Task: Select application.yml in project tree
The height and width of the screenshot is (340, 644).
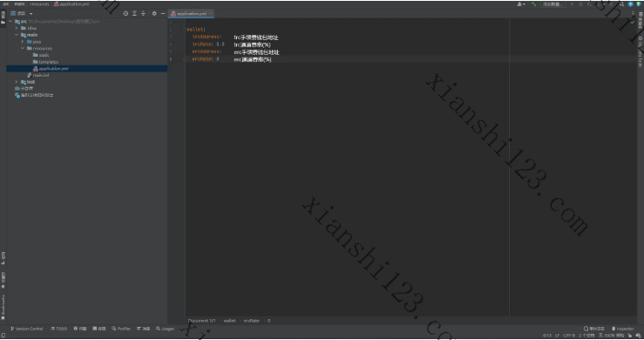Action: pos(51,69)
